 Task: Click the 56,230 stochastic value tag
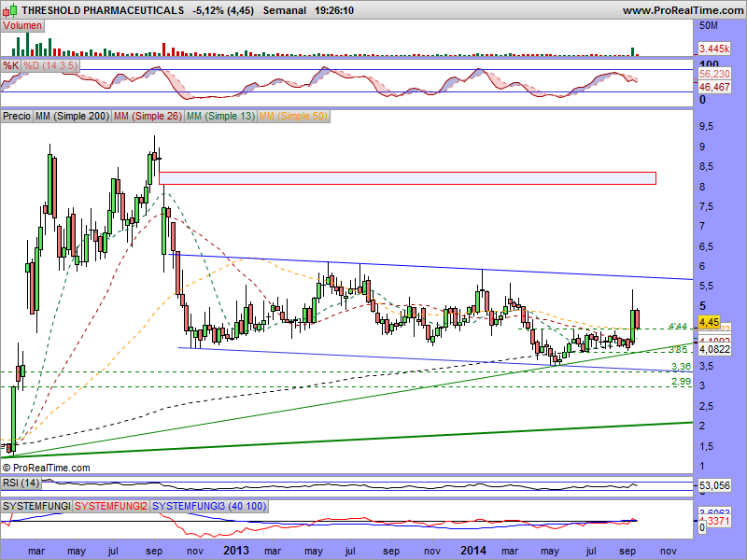(x=714, y=74)
